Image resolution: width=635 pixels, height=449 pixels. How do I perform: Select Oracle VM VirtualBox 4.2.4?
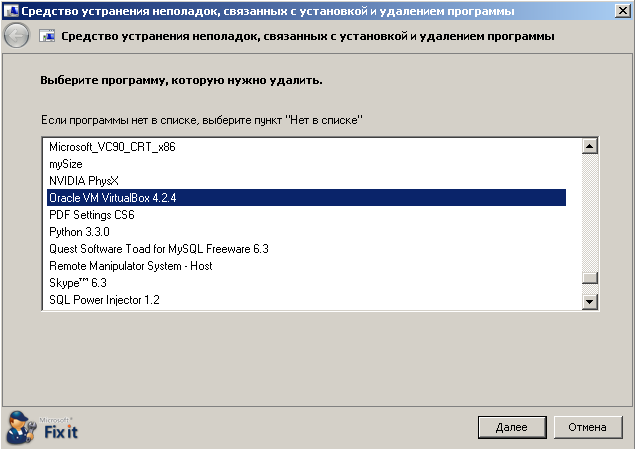(x=112, y=198)
